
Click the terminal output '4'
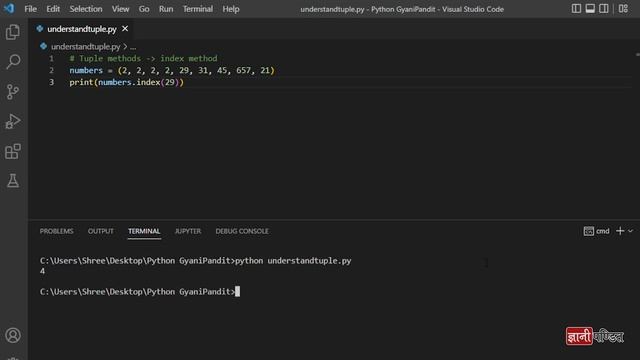[x=42, y=271]
